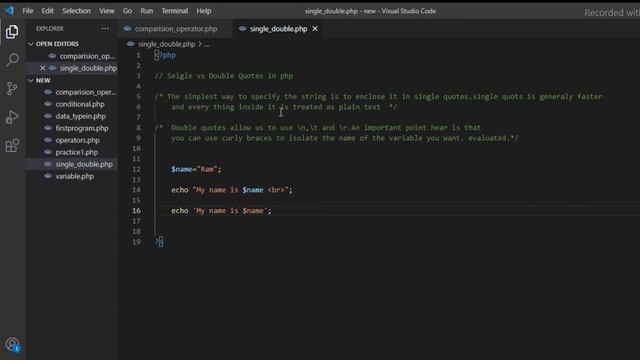640x360 pixels.
Task: Select the single_double.php tab
Action: click(x=278, y=29)
